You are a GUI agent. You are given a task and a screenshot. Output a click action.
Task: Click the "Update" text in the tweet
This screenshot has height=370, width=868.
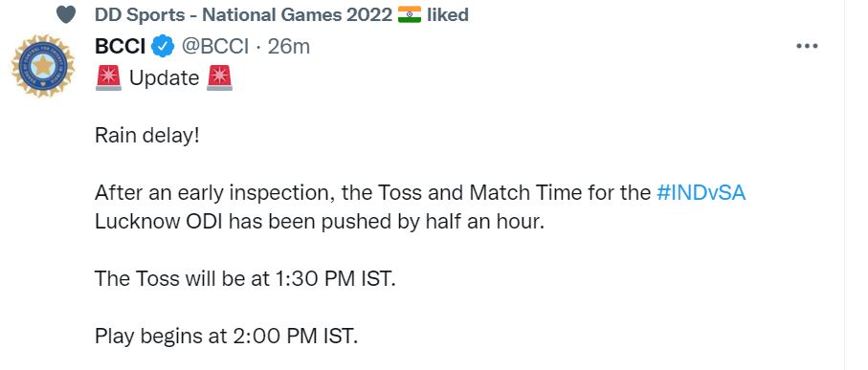pos(164,78)
